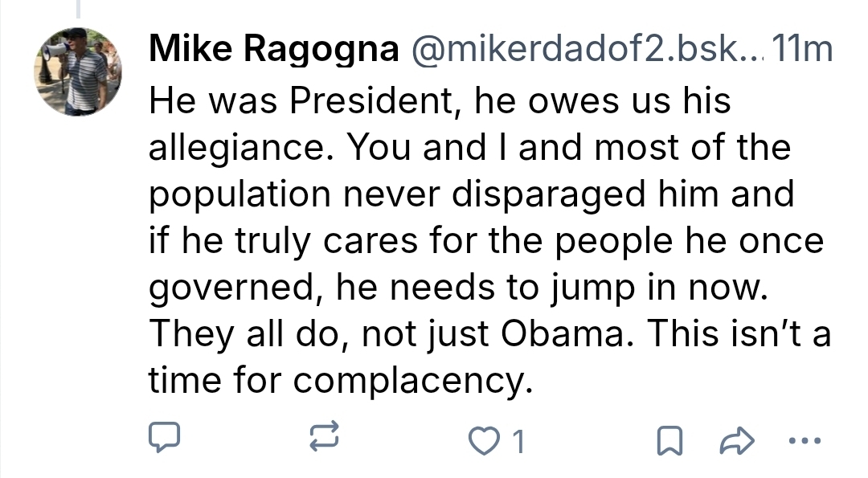
Task: Click the 11m post timestamp
Action: 802,51
